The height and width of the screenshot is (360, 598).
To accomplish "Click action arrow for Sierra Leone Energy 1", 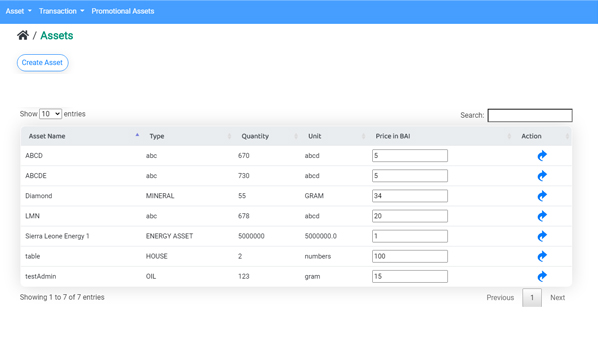I will 542,236.
